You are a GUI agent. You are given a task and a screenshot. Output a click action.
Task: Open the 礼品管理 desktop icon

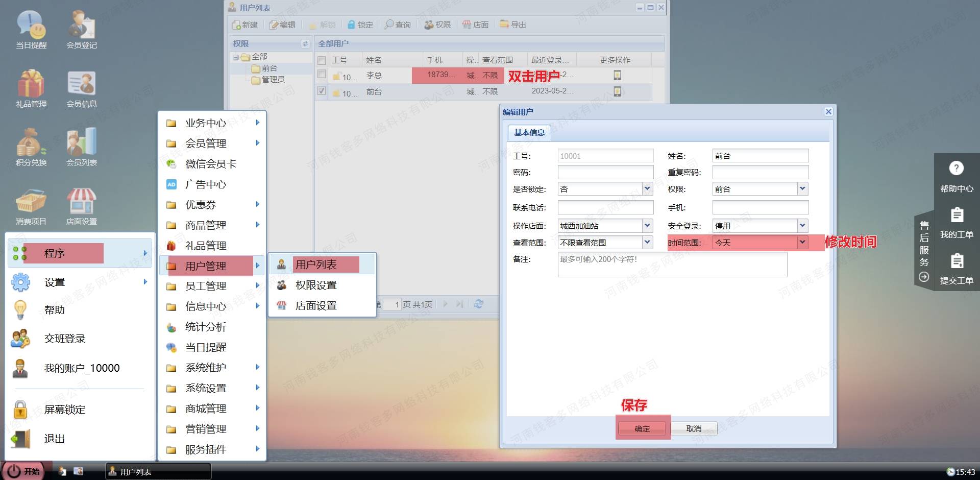coord(31,88)
